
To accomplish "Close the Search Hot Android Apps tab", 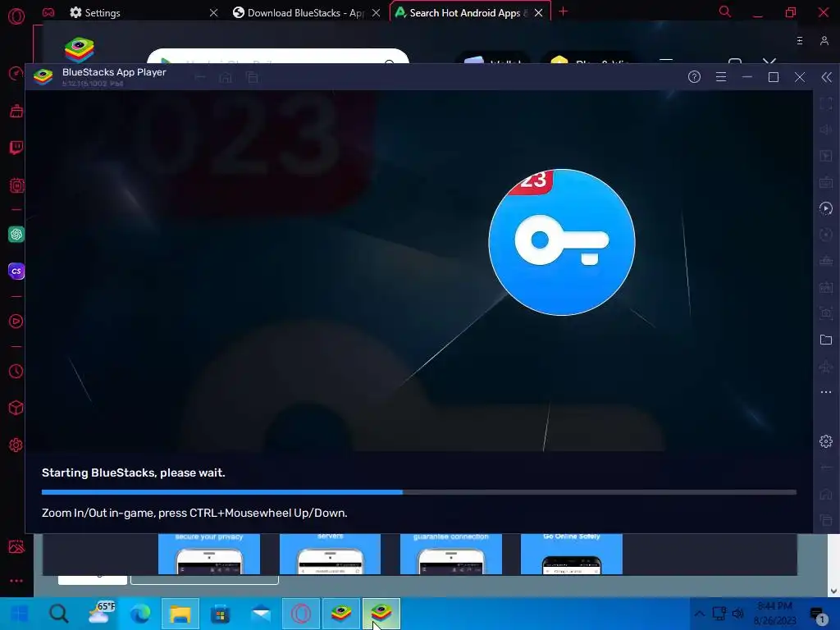I will 539,12.
